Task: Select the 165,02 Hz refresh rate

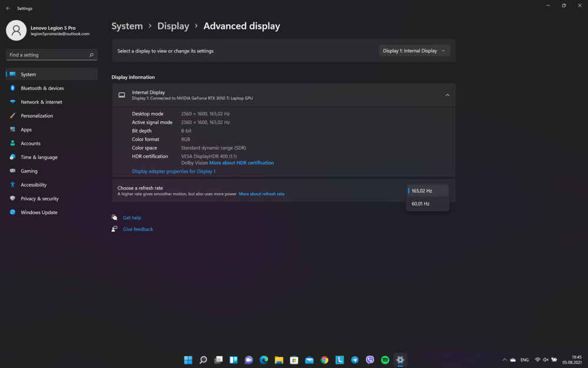Action: pos(427,191)
